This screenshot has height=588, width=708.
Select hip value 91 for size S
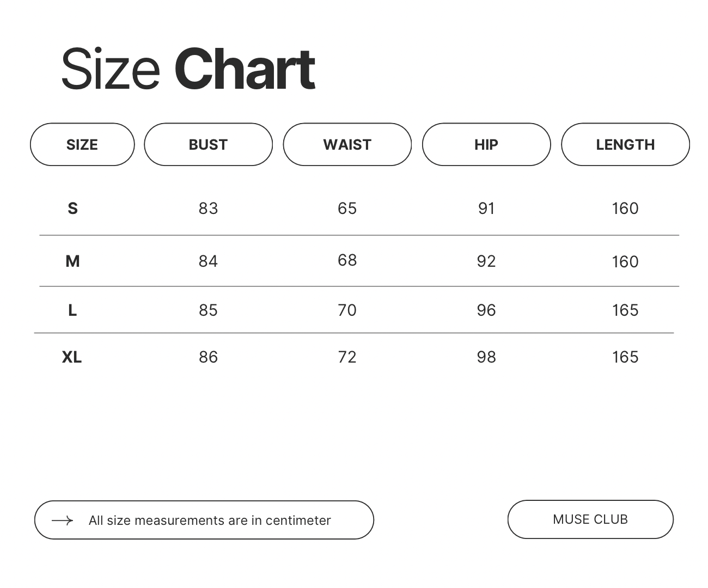486,209
